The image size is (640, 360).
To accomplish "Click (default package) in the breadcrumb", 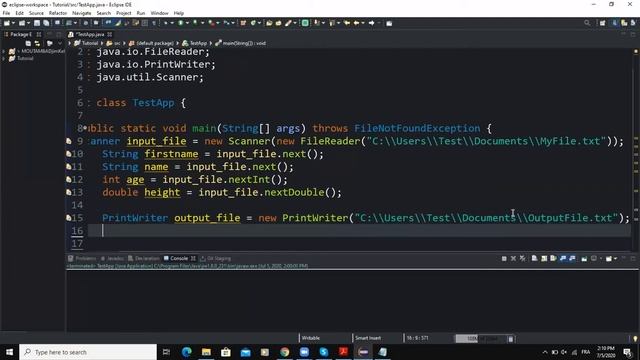I will click(155, 43).
